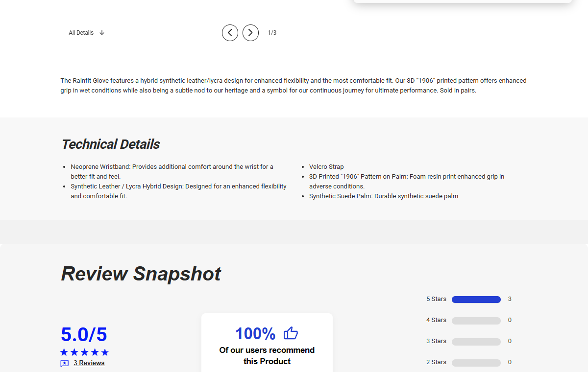
Task: Select the 2 Stars rating bar
Action: coord(476,363)
